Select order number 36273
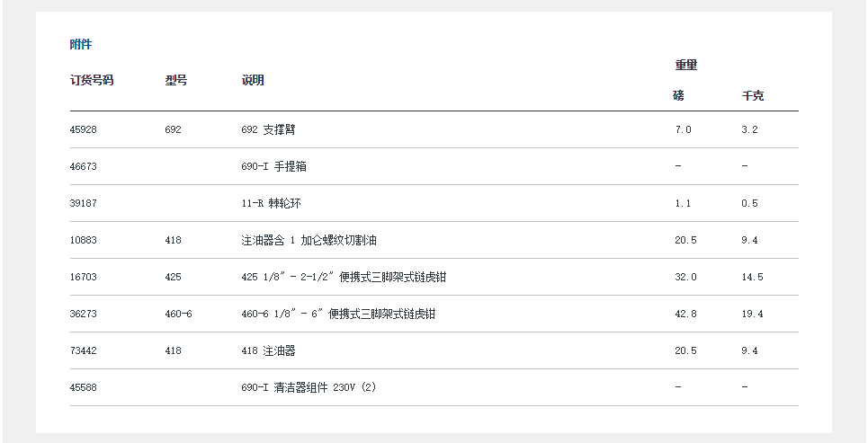This screenshot has width=868, height=443. pyautogui.click(x=83, y=314)
